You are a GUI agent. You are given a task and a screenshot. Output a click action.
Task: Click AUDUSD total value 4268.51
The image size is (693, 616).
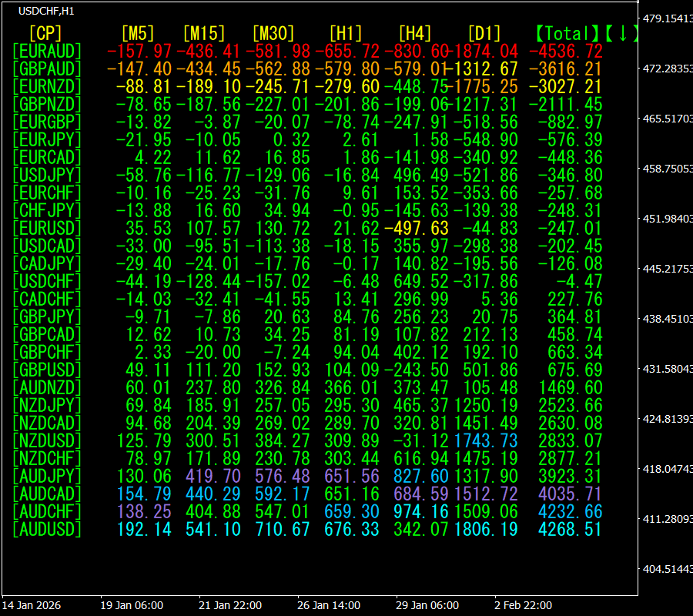tap(570, 529)
